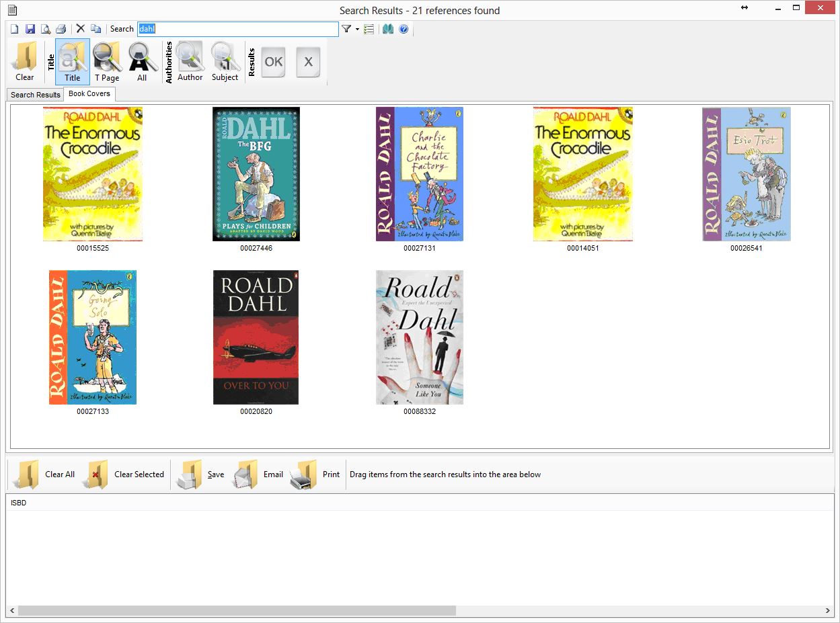This screenshot has height=623, width=840.
Task: Click the horizontal scrollbar thumb
Action: coord(237,611)
